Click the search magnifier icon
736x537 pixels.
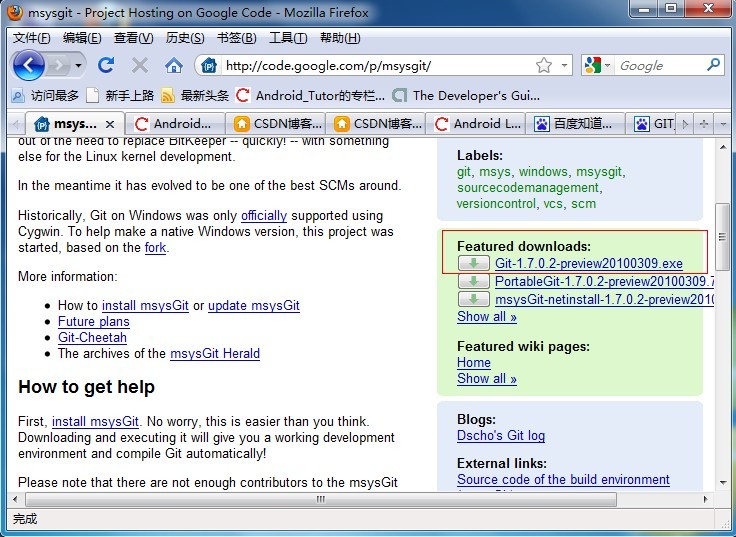pos(713,65)
